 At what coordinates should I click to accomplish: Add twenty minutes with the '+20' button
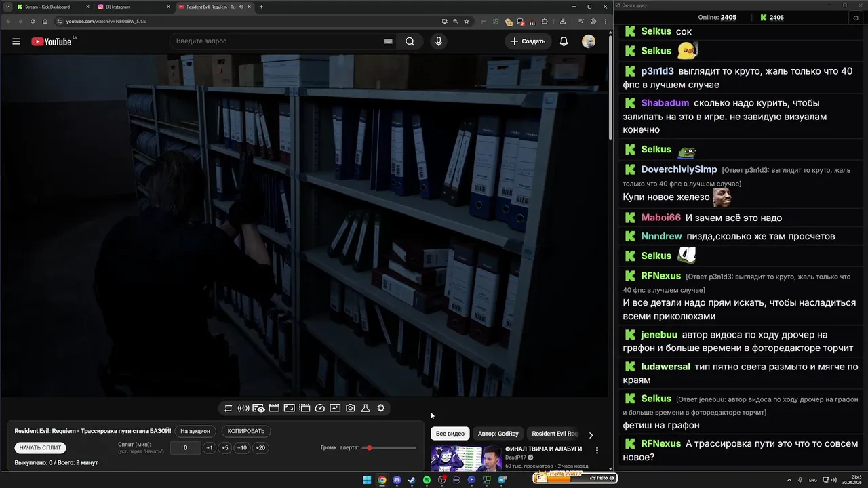click(x=260, y=448)
